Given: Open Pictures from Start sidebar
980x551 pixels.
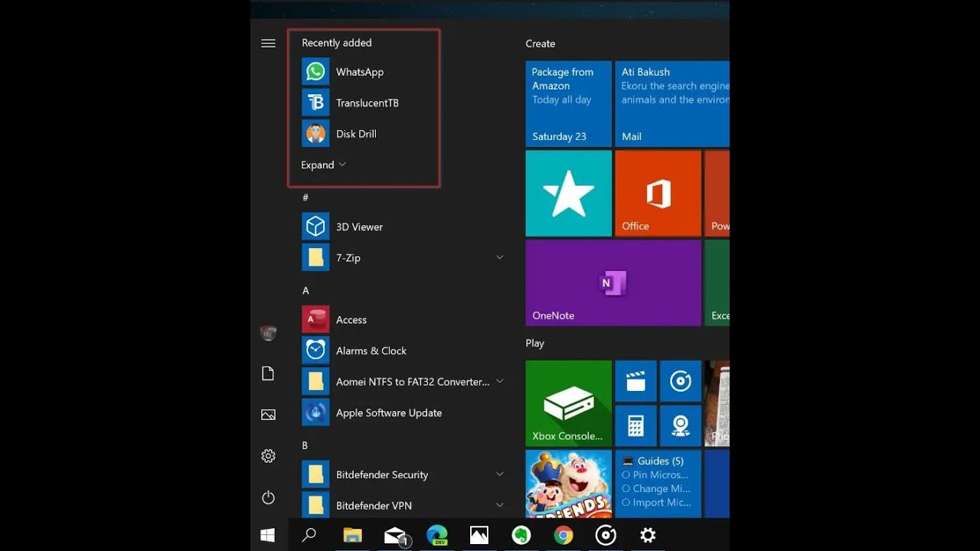Looking at the screenshot, I should [x=268, y=415].
